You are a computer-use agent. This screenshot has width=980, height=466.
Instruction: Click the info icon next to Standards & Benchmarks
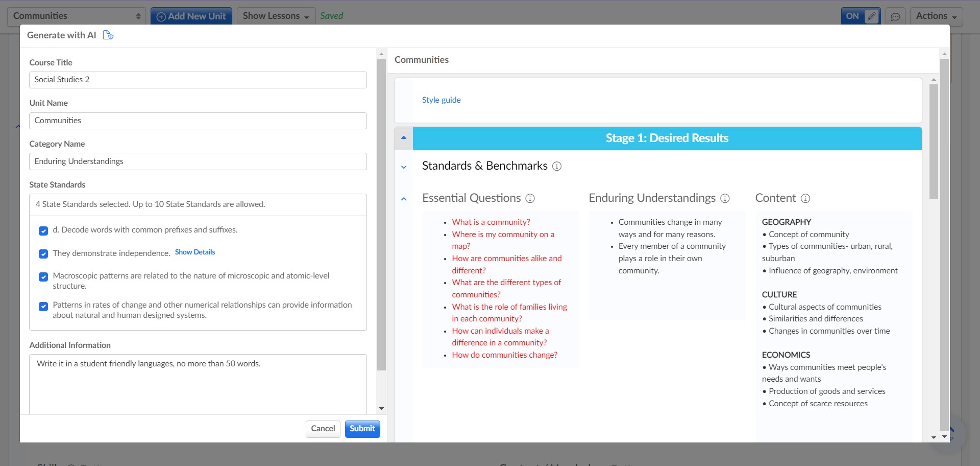[557, 166]
